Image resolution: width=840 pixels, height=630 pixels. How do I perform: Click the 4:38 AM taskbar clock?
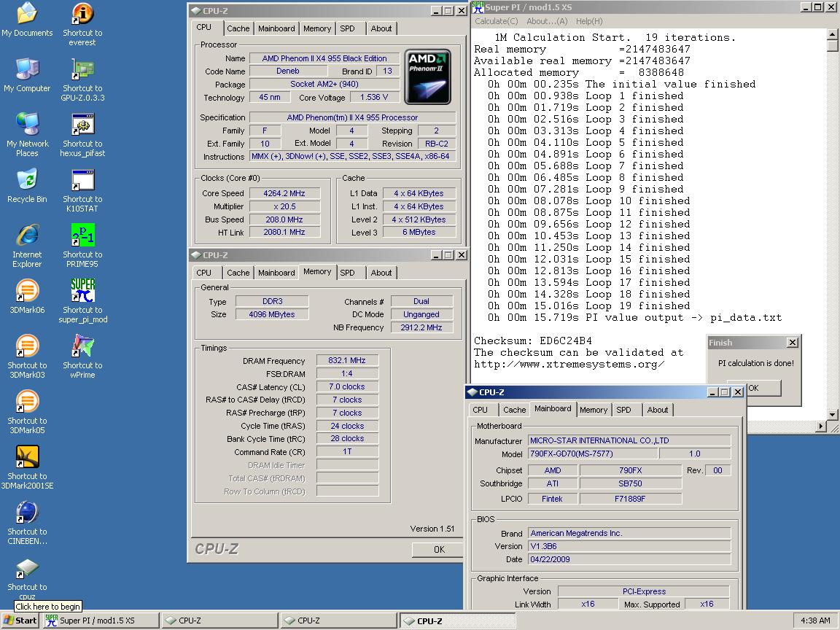[x=814, y=621]
